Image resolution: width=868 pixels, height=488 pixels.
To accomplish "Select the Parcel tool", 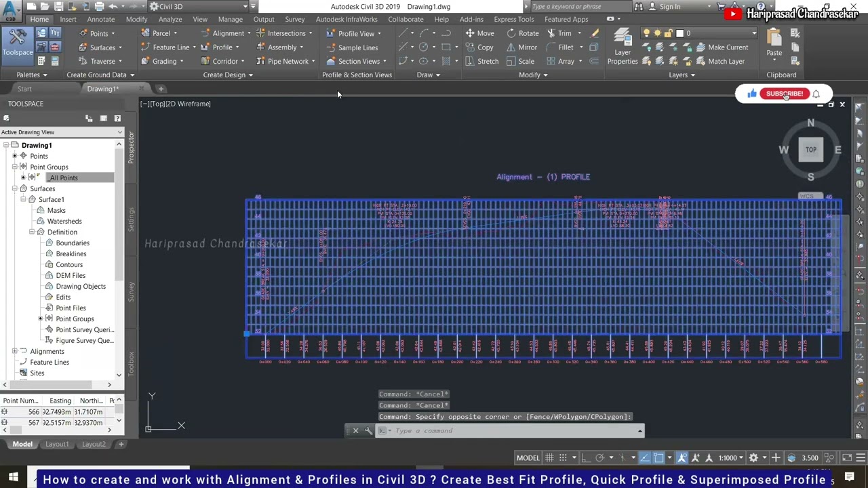I will tap(160, 33).
